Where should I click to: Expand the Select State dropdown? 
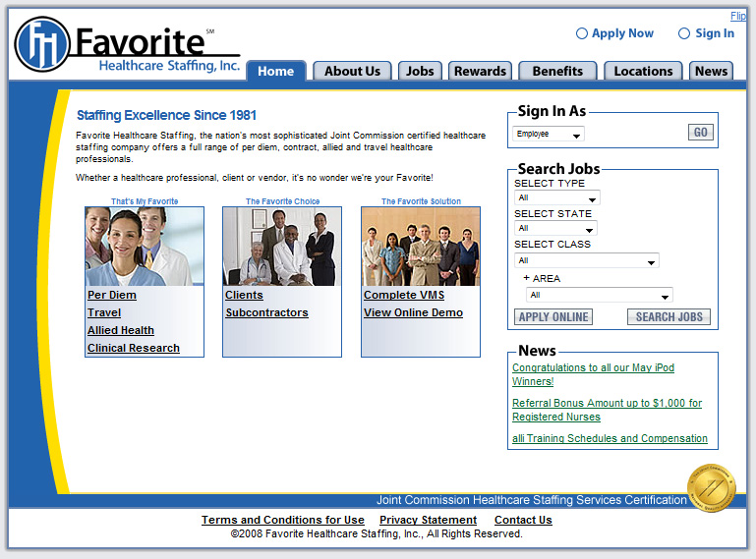(555, 228)
